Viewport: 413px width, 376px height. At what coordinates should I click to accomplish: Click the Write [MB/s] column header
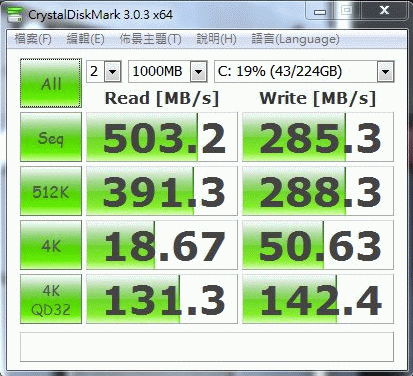click(318, 99)
